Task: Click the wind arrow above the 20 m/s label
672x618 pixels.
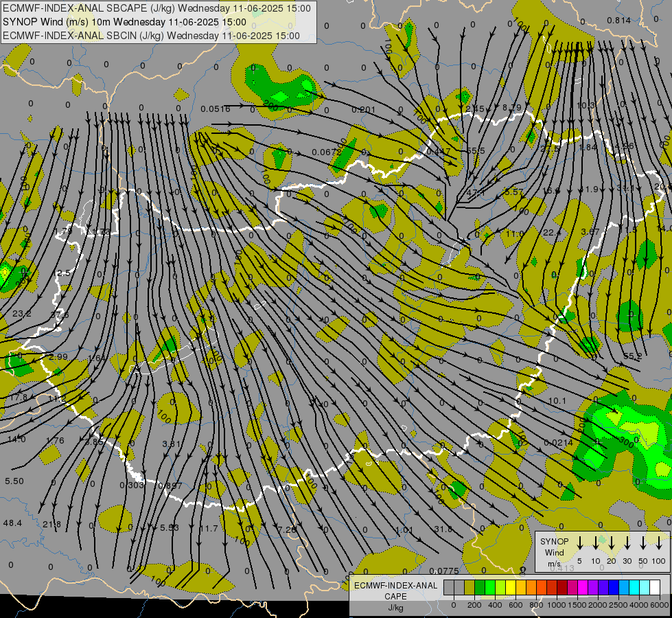Action: click(612, 543)
